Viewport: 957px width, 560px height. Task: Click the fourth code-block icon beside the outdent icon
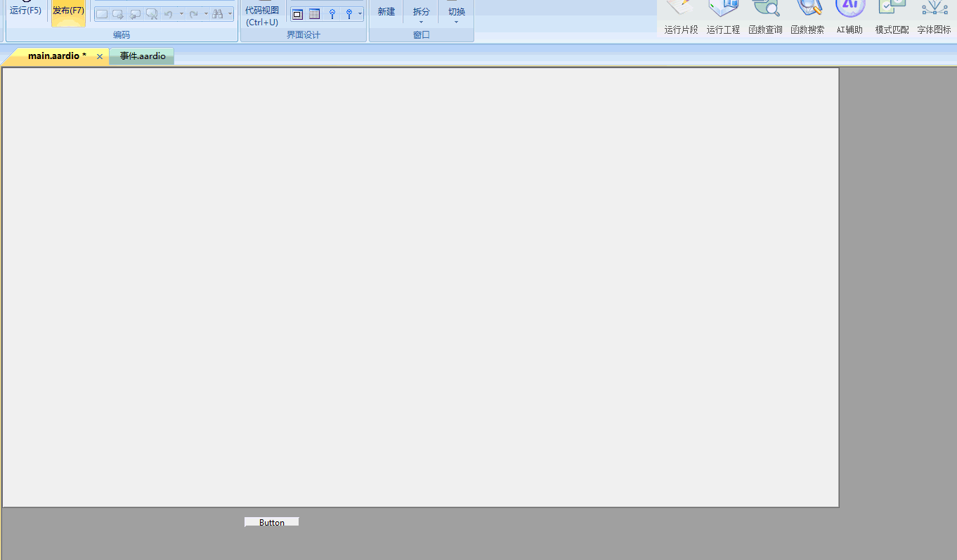[x=151, y=14]
